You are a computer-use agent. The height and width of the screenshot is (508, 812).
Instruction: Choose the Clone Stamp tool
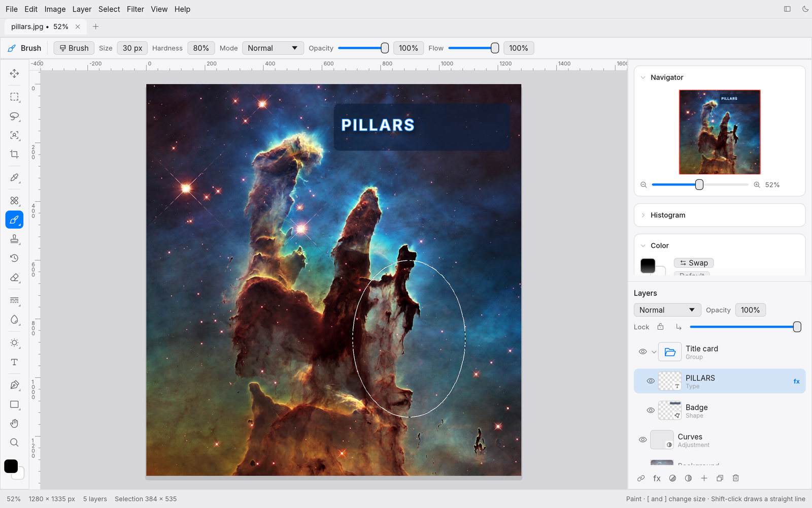coord(14,239)
